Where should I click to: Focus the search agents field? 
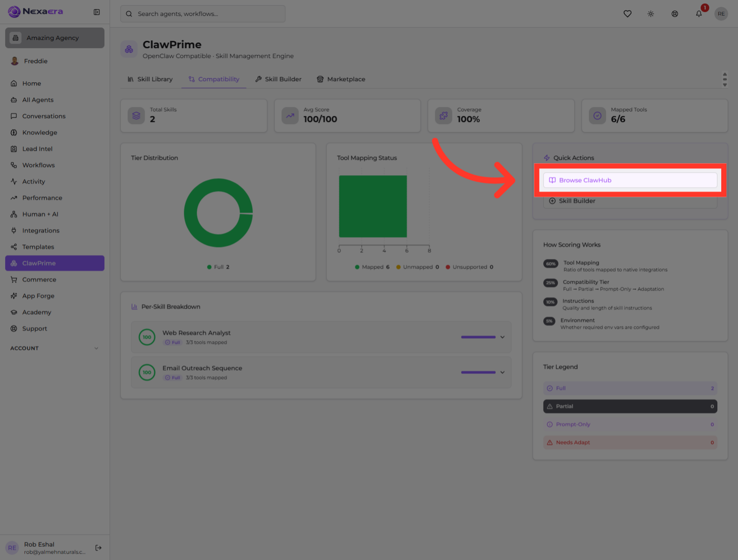(203, 14)
